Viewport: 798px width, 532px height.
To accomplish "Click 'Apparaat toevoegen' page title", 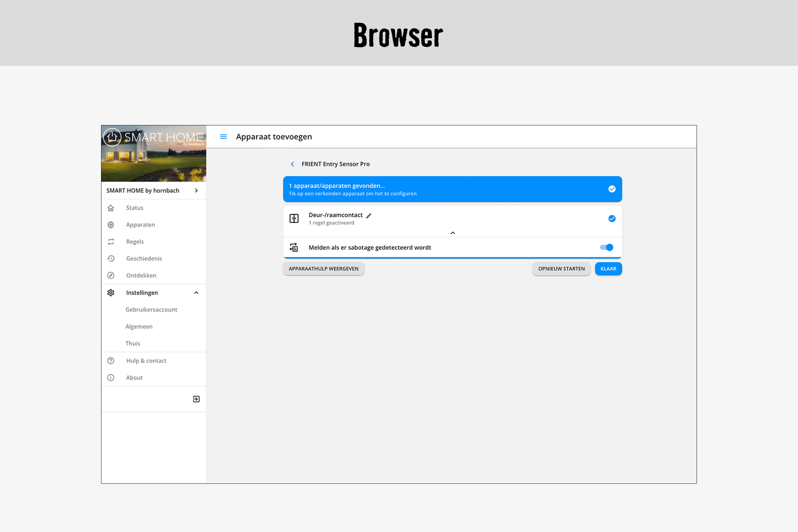I will pyautogui.click(x=274, y=137).
